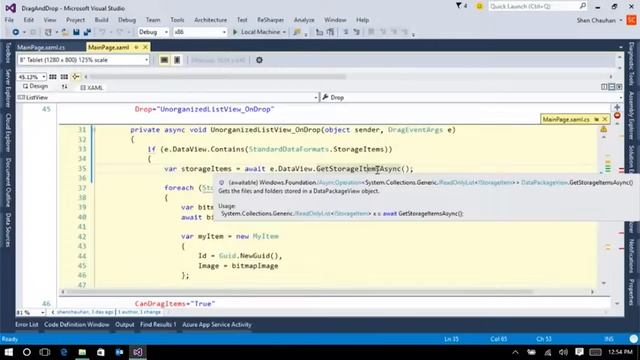Close the MainPage.xaml.cs peek window tab
The width and height of the screenshot is (640, 360).
pos(605,119)
